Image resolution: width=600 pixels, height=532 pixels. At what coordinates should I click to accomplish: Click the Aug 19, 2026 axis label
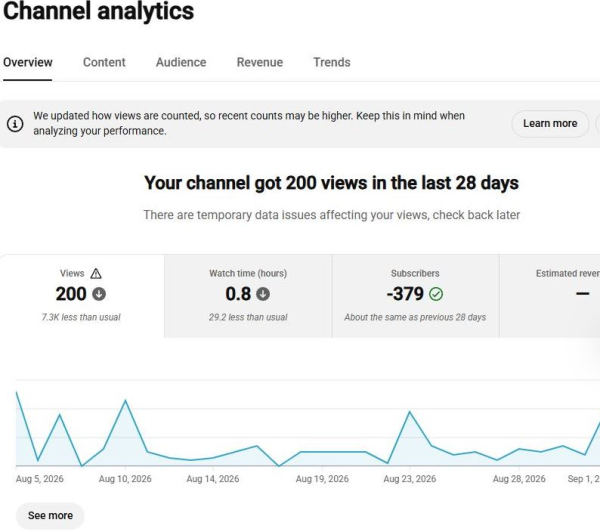click(322, 479)
